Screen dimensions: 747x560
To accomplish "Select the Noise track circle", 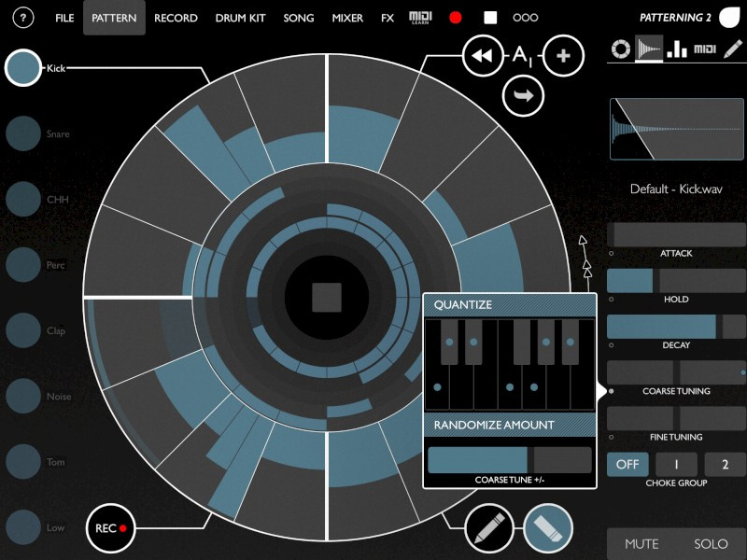I will click(x=22, y=396).
